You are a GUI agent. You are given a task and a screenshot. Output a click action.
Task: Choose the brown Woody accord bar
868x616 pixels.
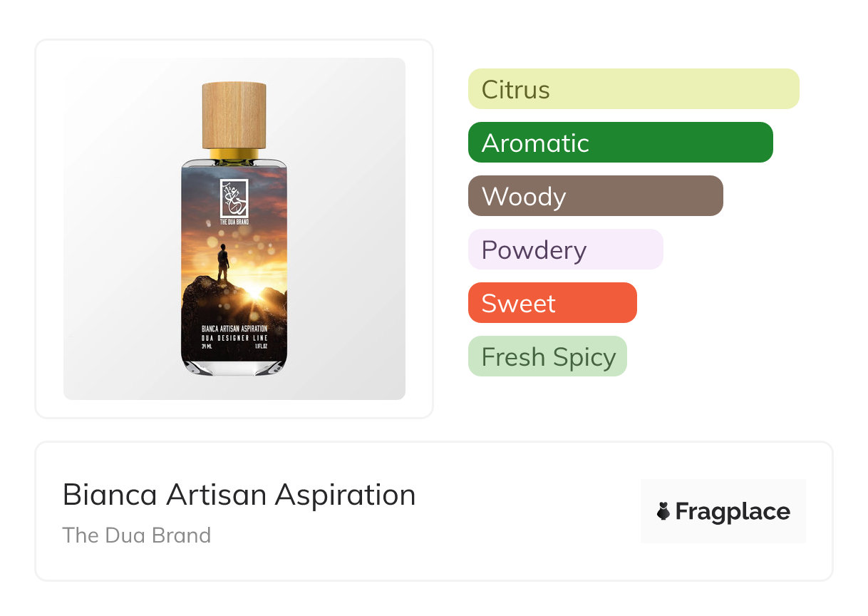pos(595,196)
